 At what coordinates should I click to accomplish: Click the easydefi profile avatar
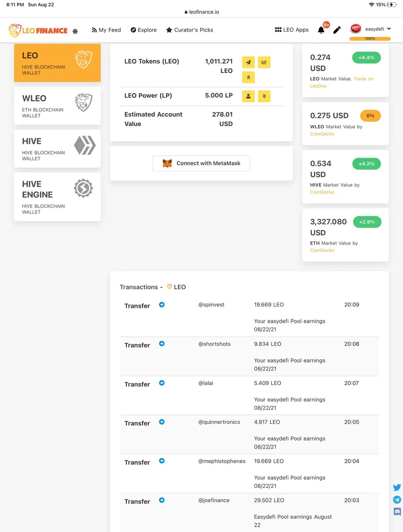click(x=356, y=29)
